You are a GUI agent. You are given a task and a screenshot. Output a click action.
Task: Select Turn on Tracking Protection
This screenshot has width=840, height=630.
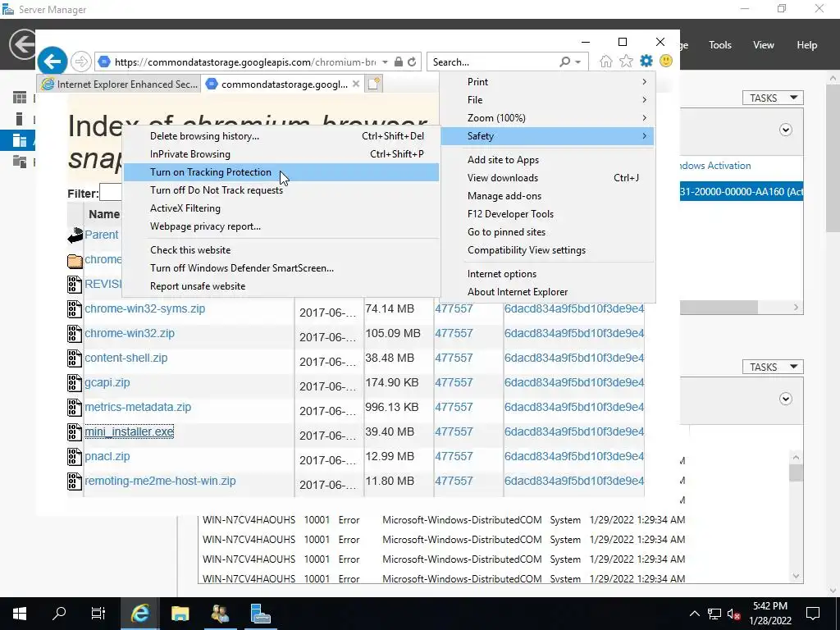(281, 172)
